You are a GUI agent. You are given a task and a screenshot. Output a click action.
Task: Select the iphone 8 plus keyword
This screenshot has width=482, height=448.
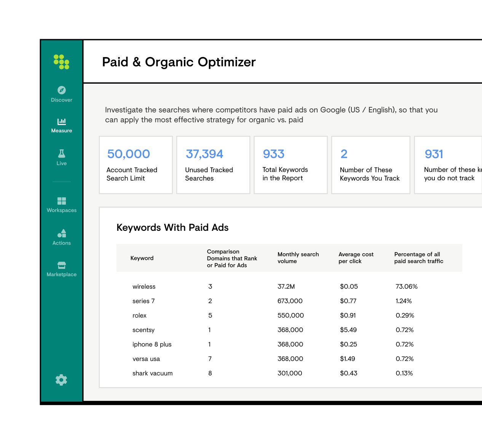pyautogui.click(x=152, y=344)
